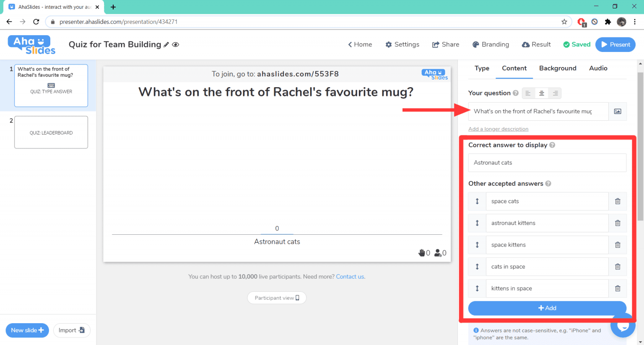Center-align the question text
Screen dimensions: 644x345
542,93
